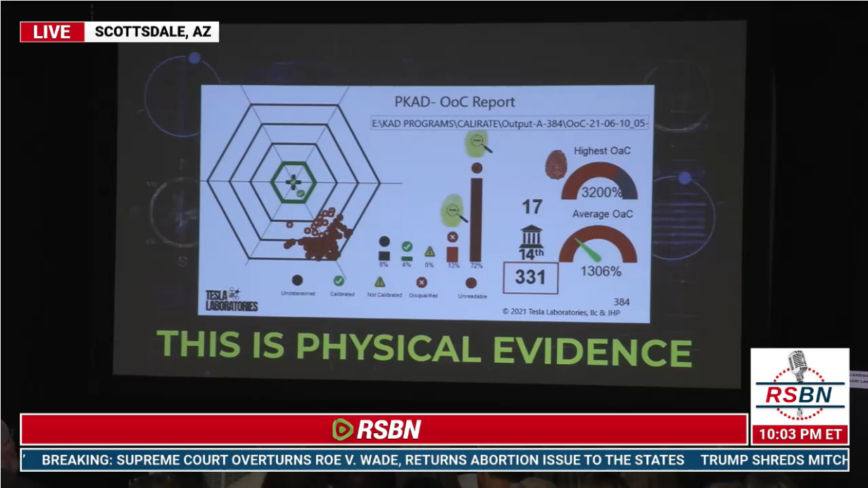868x488 pixels.
Task: Click the 0% value label
Action: point(429,265)
